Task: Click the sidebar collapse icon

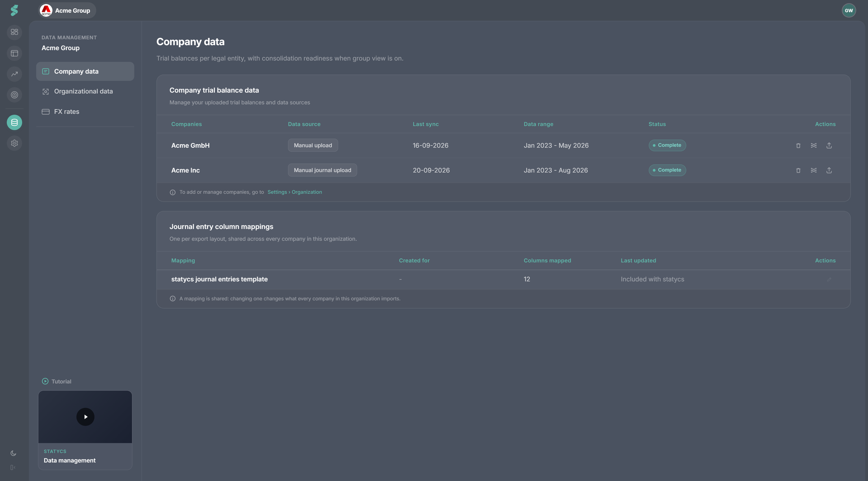Action: (x=13, y=467)
